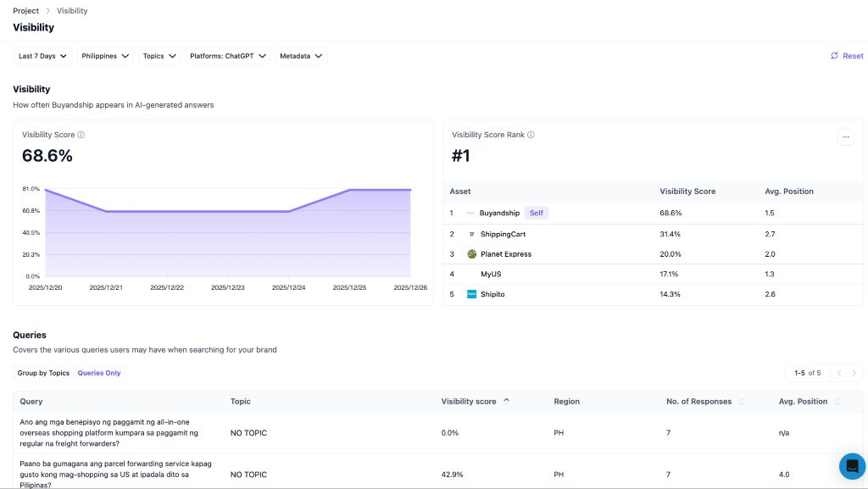
Task: Click the 31.4% ShippingCart visibility score
Action: click(x=670, y=235)
